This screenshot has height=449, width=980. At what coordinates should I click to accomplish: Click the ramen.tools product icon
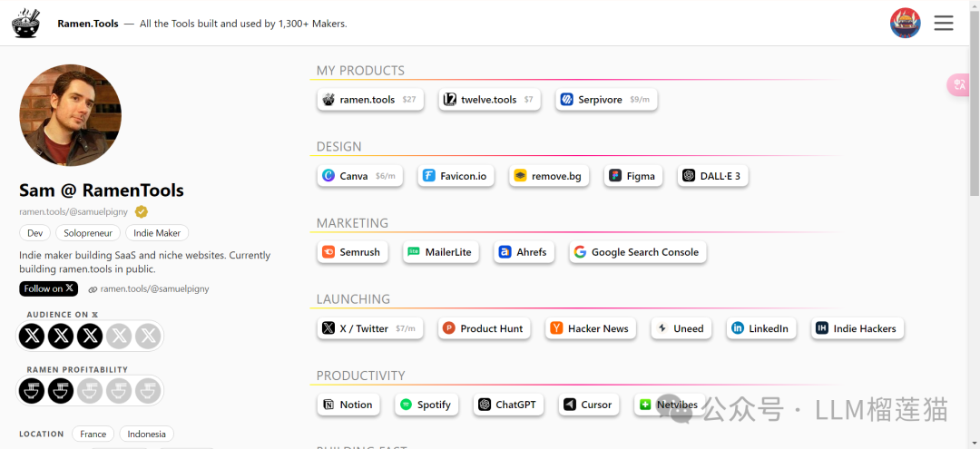[x=328, y=99]
